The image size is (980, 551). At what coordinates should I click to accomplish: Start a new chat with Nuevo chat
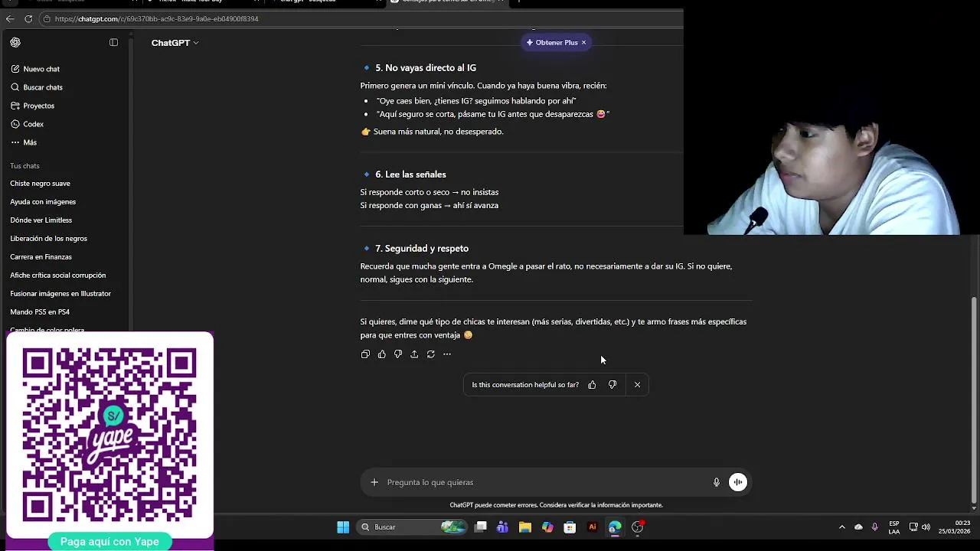tap(35, 69)
